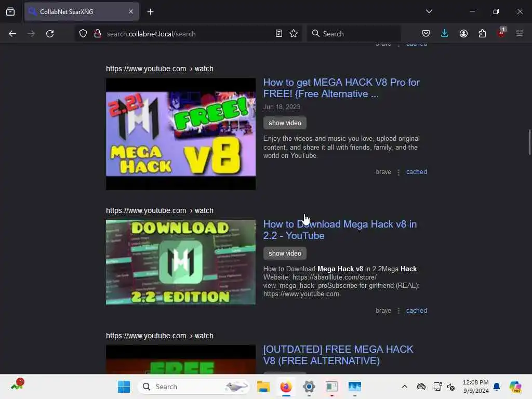Click the network tray icon
The width and height of the screenshot is (532, 399).
click(x=437, y=387)
